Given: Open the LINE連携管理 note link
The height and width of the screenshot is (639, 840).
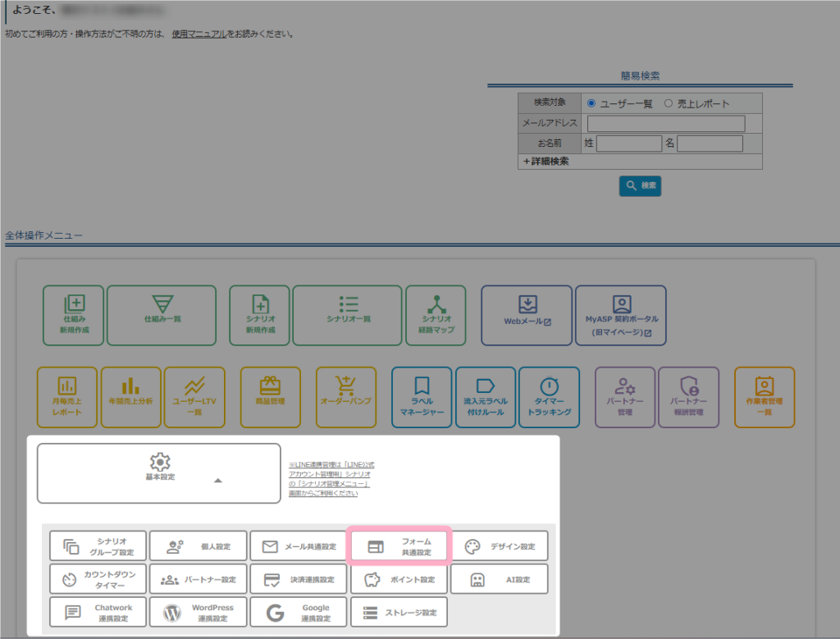Looking at the screenshot, I should 331,479.
